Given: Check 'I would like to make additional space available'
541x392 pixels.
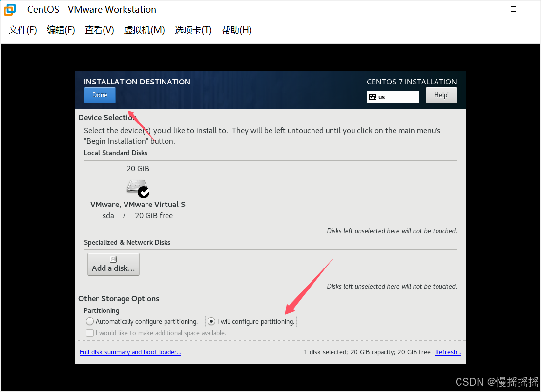Looking at the screenshot, I should [90, 332].
